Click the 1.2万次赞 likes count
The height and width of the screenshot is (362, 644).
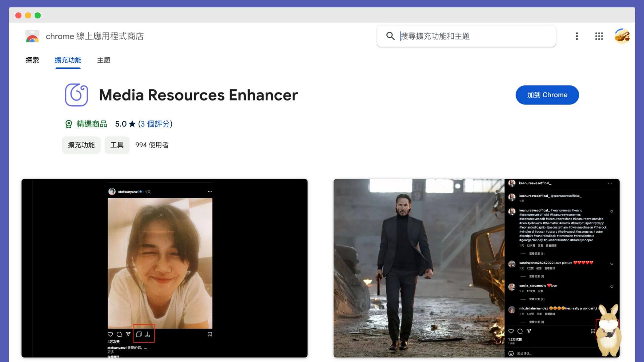click(515, 340)
